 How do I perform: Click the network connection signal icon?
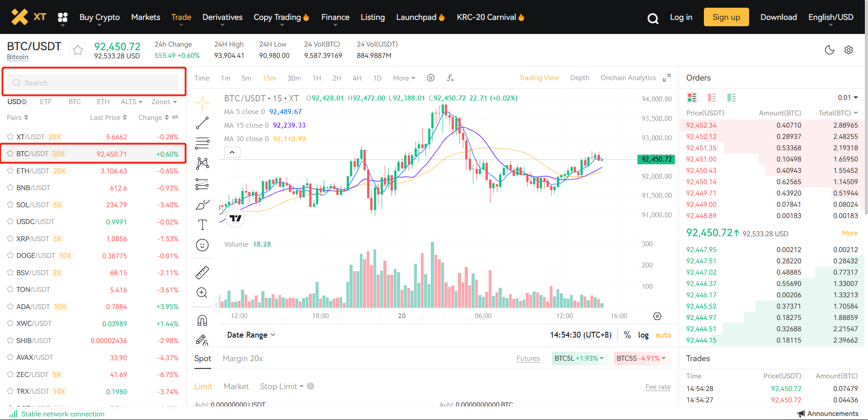coord(13,414)
